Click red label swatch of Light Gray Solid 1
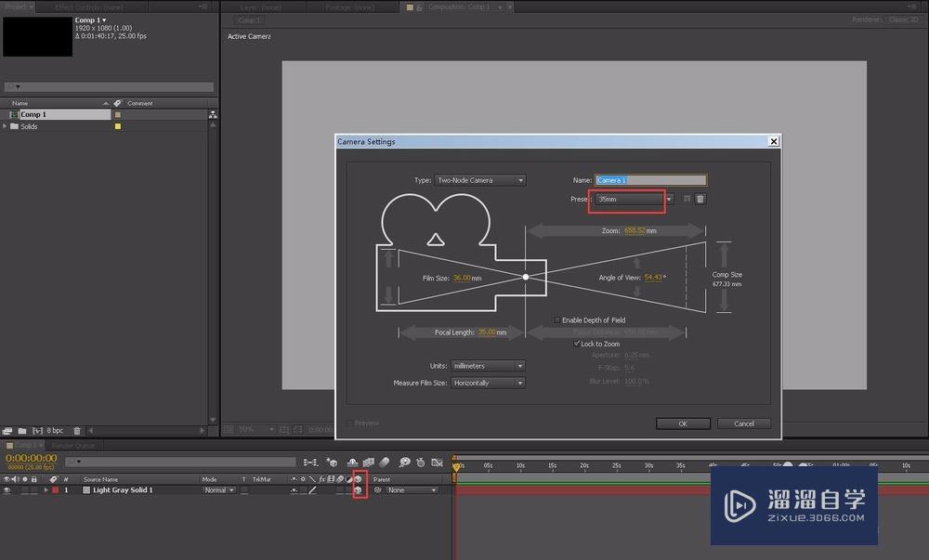Screen dimensions: 929x560 (55, 490)
